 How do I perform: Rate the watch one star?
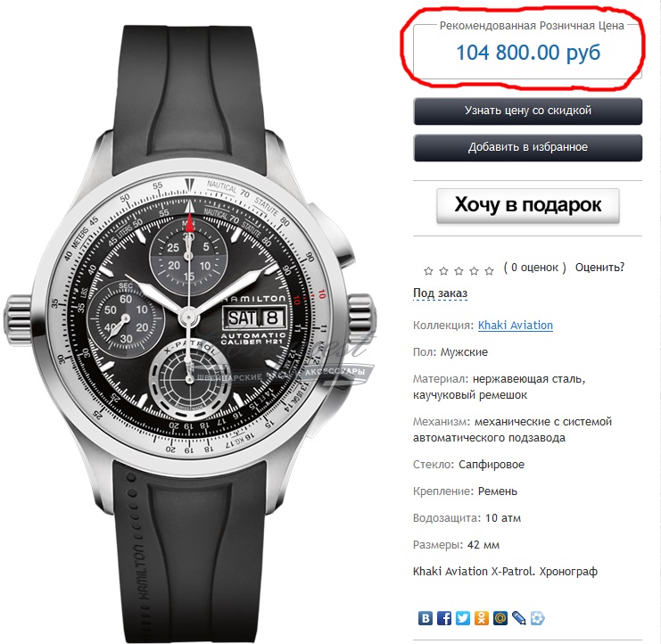(x=428, y=270)
